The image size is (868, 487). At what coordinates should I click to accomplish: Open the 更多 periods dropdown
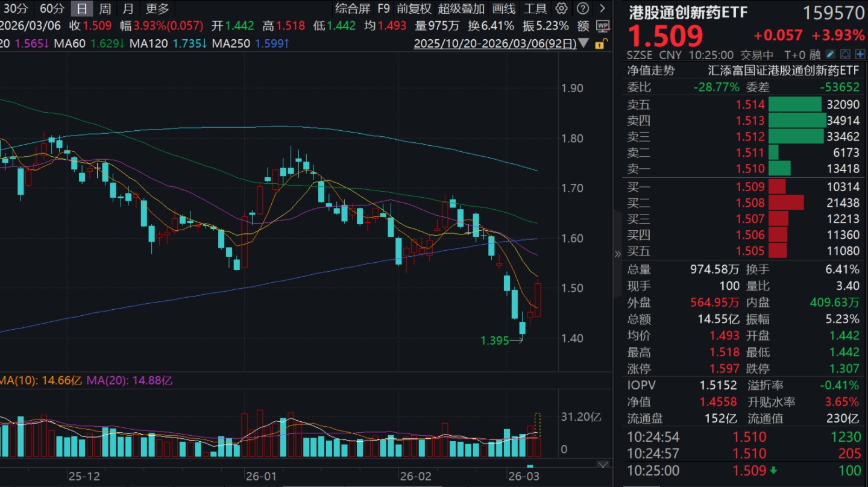tap(157, 8)
